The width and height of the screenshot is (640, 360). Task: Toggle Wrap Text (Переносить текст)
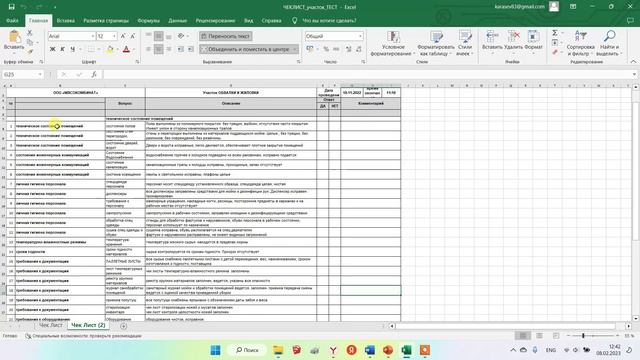point(226,36)
